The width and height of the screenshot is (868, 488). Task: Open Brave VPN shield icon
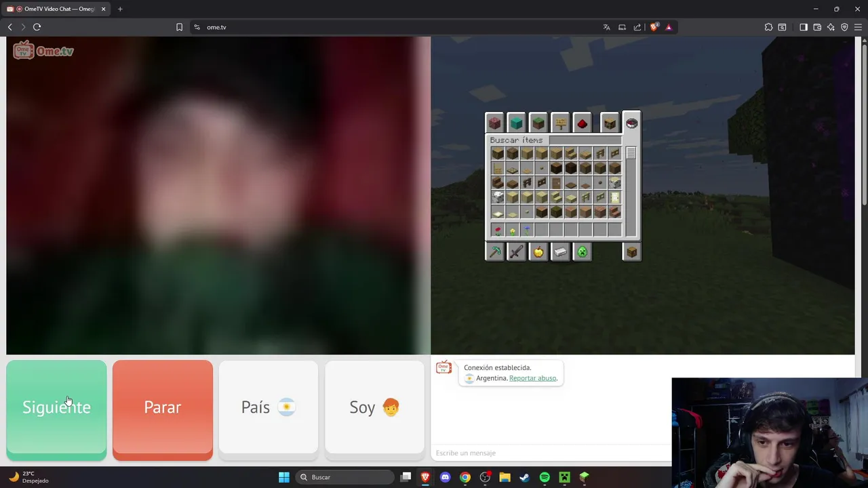(844, 27)
